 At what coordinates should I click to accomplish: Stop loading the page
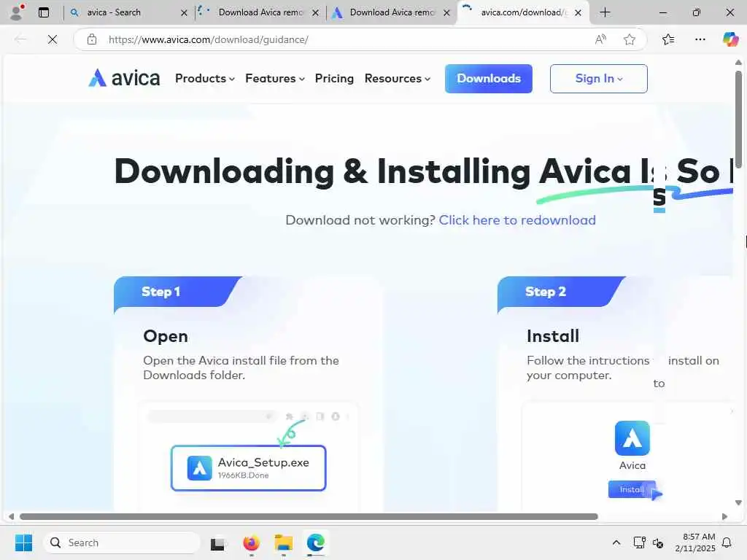tap(53, 39)
